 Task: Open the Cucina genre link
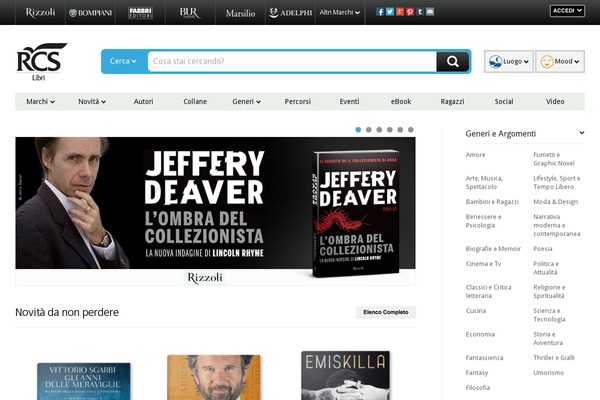[x=476, y=311]
